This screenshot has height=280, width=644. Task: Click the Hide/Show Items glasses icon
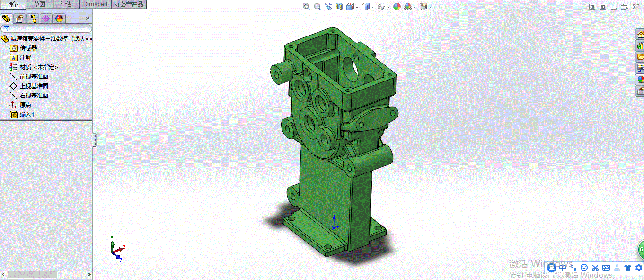381,7
